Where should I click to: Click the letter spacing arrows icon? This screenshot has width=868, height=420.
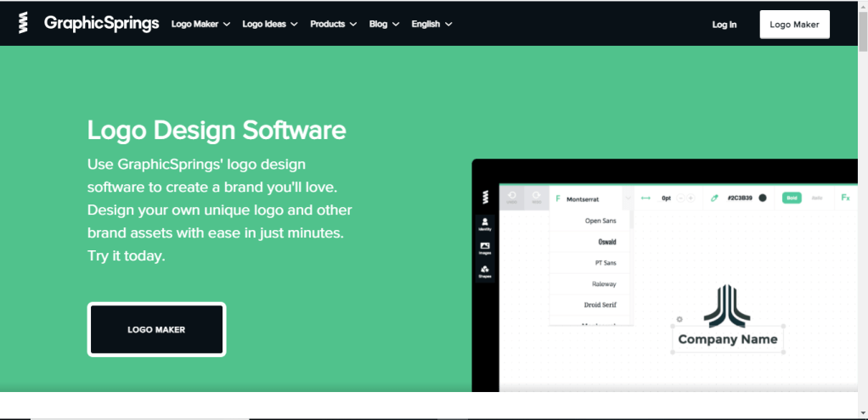[x=645, y=198]
